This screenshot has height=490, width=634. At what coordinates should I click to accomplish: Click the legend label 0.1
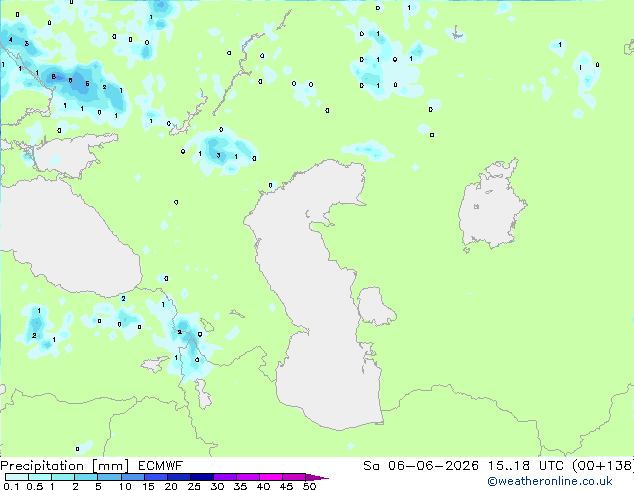(11, 486)
